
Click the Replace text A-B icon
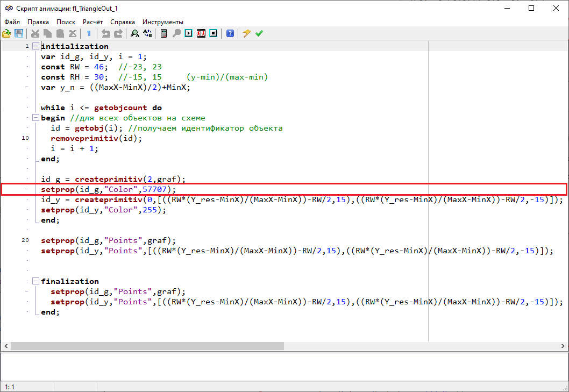[x=147, y=33]
